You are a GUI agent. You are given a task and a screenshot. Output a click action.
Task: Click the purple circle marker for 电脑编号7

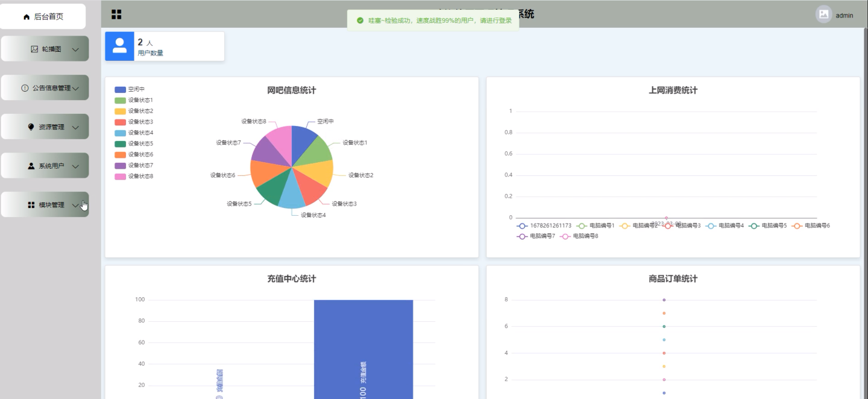coord(522,236)
